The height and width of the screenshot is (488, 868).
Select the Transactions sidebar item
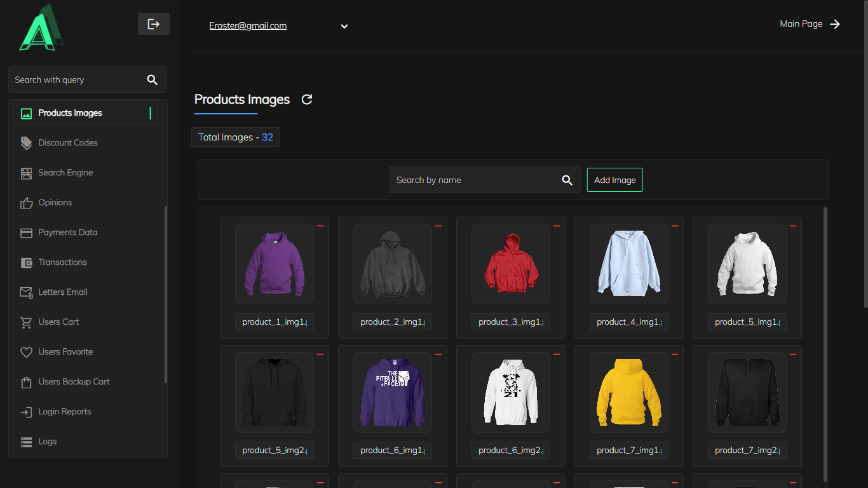pos(62,262)
